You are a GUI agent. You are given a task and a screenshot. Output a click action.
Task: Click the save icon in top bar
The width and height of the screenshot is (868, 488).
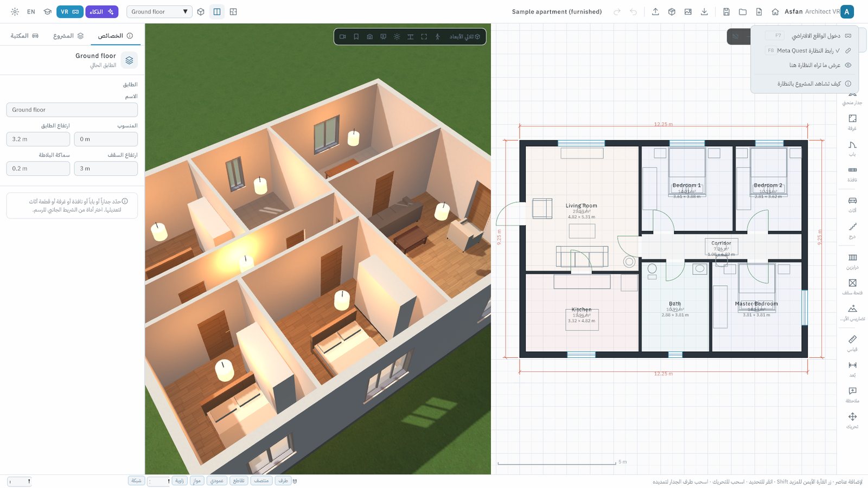[726, 11]
